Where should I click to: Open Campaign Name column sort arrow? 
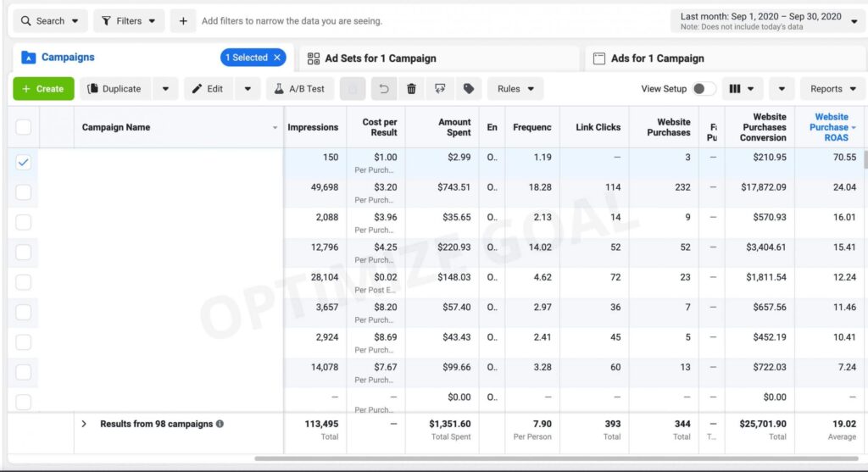275,128
